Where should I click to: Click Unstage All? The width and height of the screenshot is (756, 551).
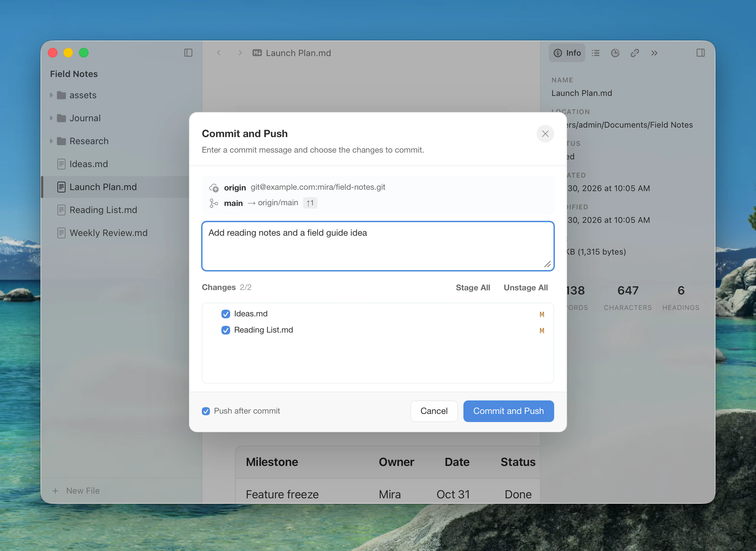[525, 287]
